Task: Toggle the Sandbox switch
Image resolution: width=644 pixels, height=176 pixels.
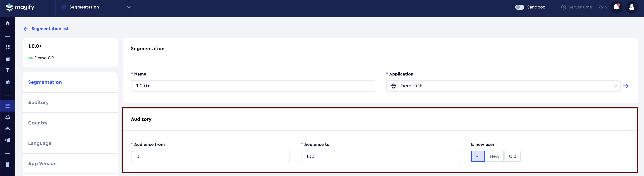Action: click(x=519, y=7)
